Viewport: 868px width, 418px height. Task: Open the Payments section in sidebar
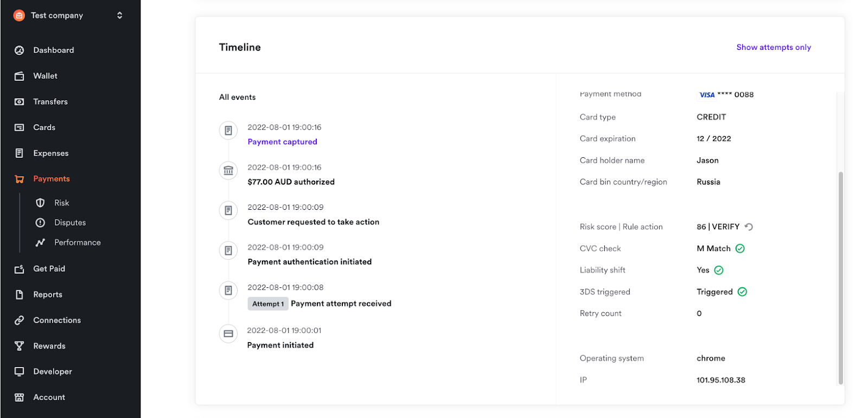click(52, 179)
